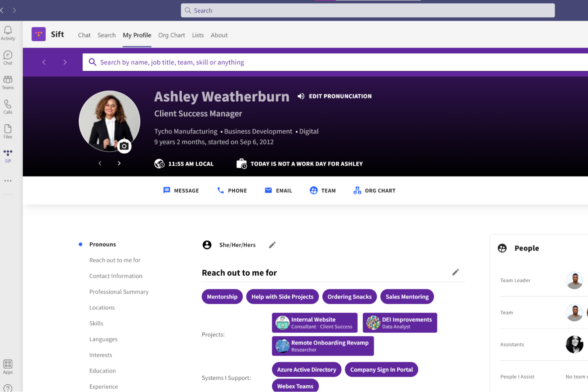The width and height of the screenshot is (588, 392).
Task: Click the local time globe icon
Action: pyautogui.click(x=159, y=164)
